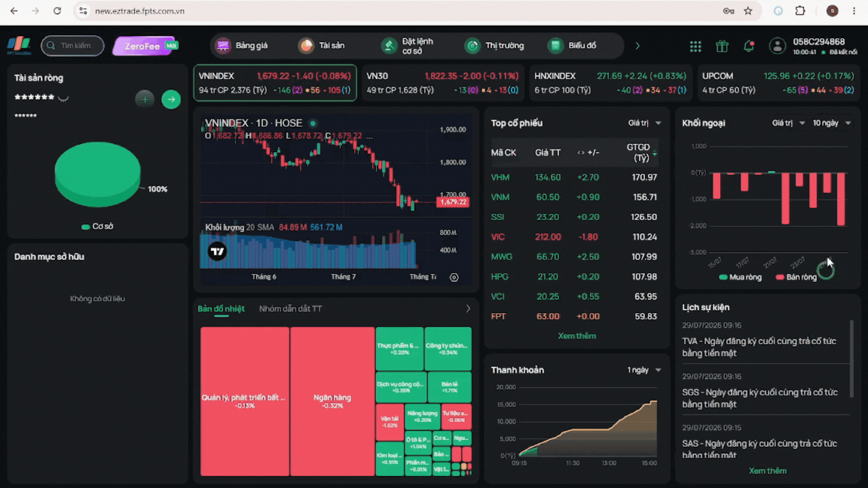The width and height of the screenshot is (868, 488).
Task: Click the Lịch sự kiện scrollbar
Action: (x=852, y=359)
